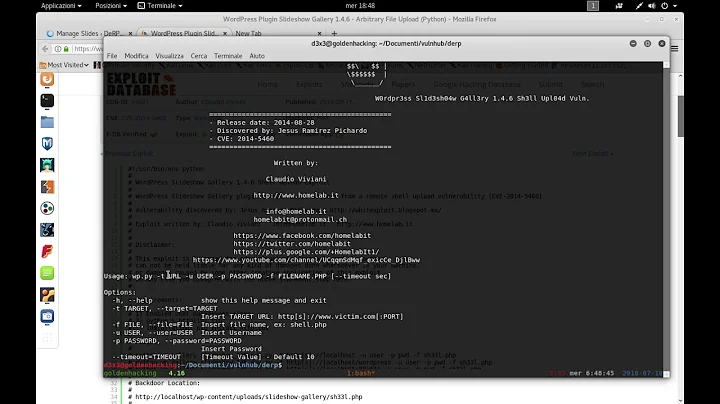Click the site info icon in URL bar
This screenshot has width=720, height=404.
[58, 49]
